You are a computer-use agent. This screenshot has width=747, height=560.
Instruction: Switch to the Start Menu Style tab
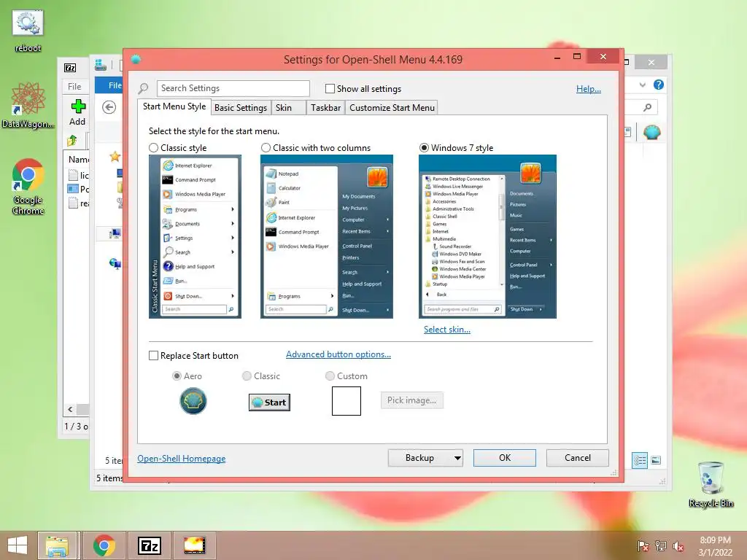(x=174, y=106)
